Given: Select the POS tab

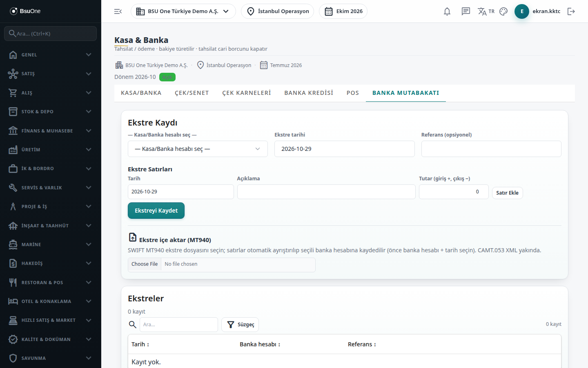Looking at the screenshot, I should (353, 93).
